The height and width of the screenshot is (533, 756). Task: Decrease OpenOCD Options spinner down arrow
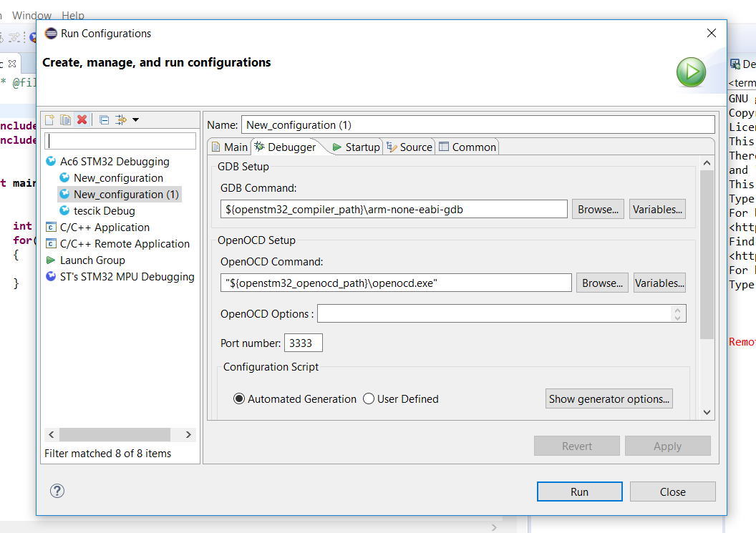point(677,318)
